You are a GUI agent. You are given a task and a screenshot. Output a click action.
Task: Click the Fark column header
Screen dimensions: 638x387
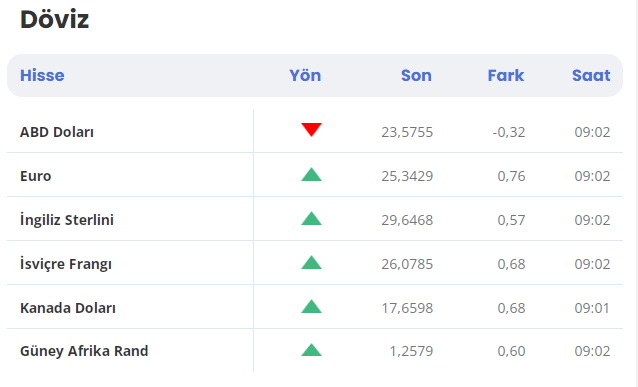[x=506, y=75]
